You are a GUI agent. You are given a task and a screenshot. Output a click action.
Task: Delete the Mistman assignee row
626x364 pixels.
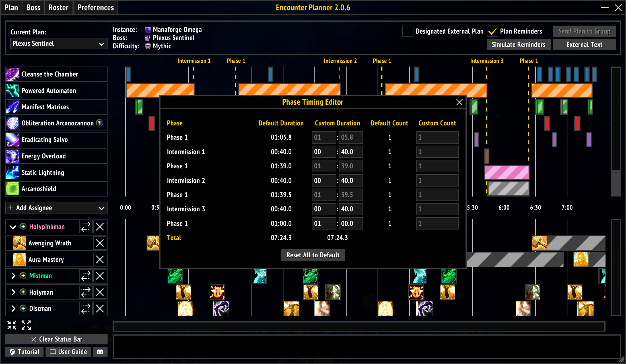(100, 276)
